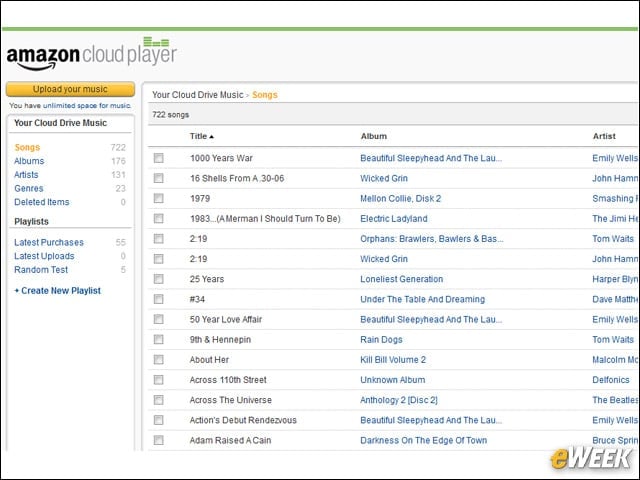
Task: Tick the checkbox for 50 Year Love Affair
Action: tap(158, 320)
